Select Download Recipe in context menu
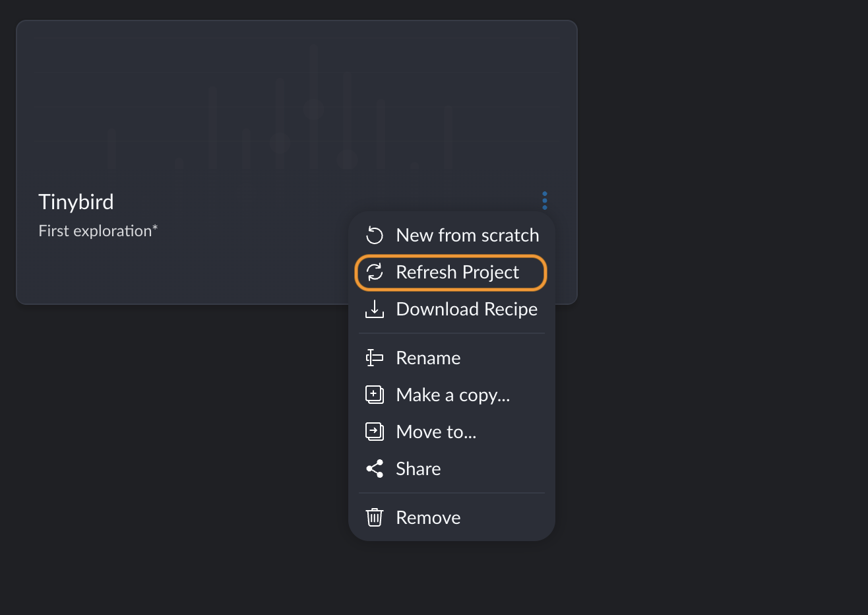This screenshot has height=615, width=868. [466, 309]
